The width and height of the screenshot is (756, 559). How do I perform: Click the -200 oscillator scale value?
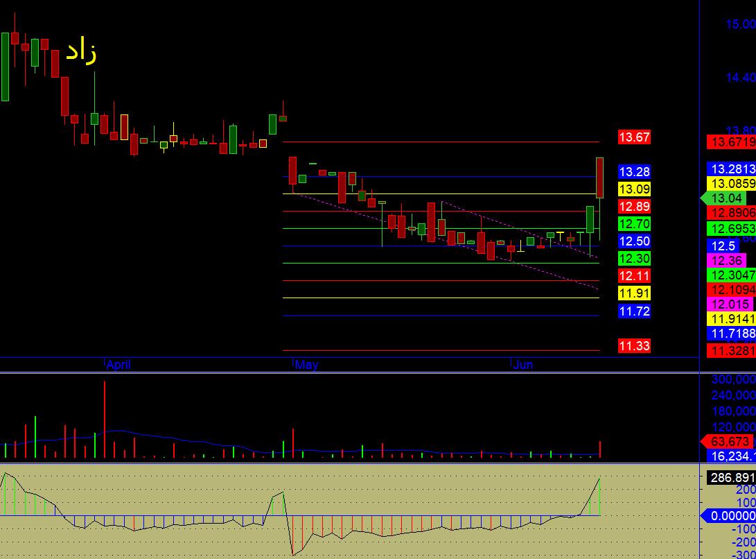pos(743,542)
